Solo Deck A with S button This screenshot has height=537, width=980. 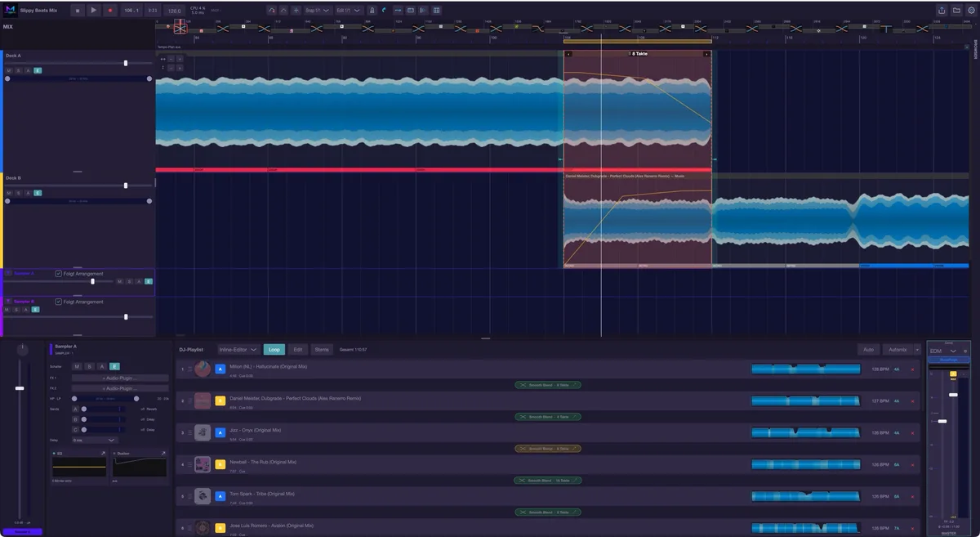(x=18, y=70)
